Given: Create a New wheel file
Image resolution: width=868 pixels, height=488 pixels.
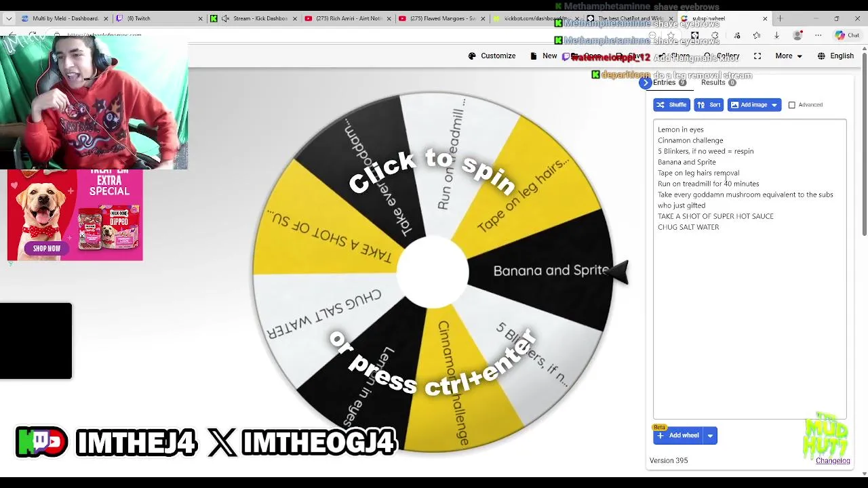Looking at the screenshot, I should coord(544,56).
